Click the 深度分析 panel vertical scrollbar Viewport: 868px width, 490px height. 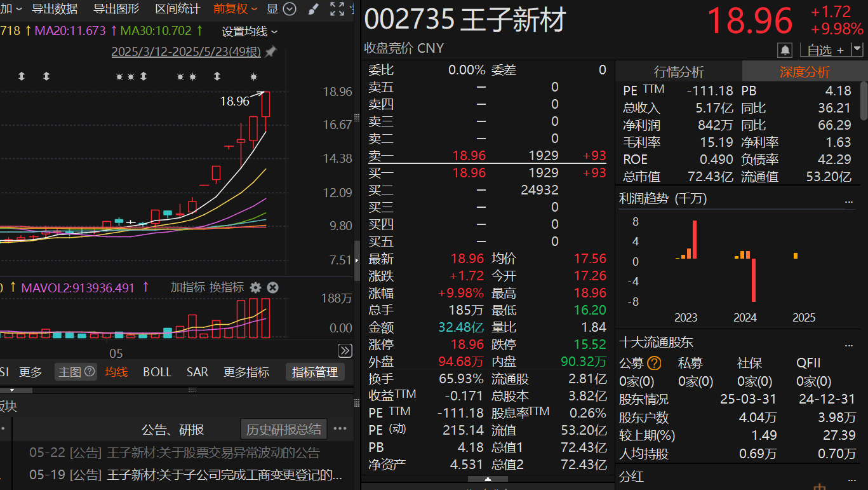tap(864, 100)
